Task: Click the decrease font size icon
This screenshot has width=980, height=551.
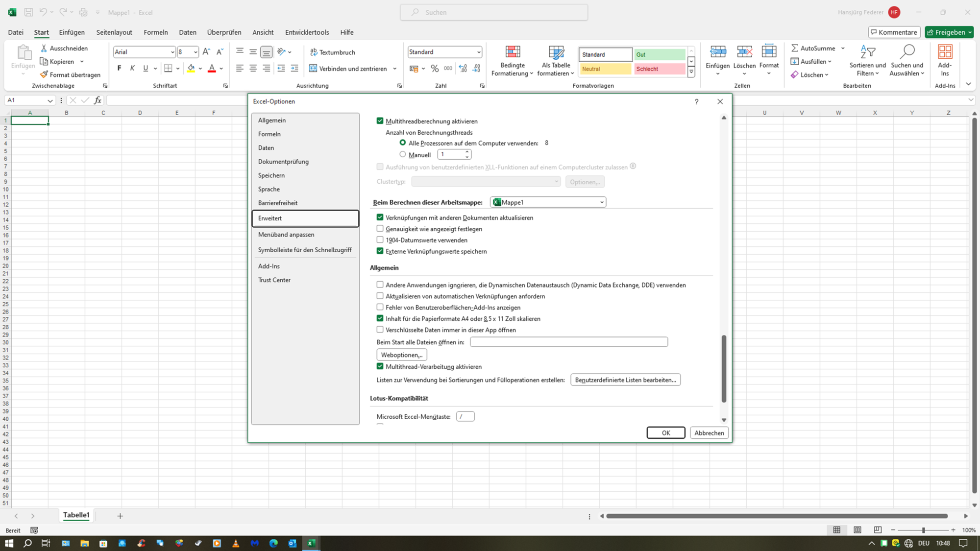Action: pos(220,52)
